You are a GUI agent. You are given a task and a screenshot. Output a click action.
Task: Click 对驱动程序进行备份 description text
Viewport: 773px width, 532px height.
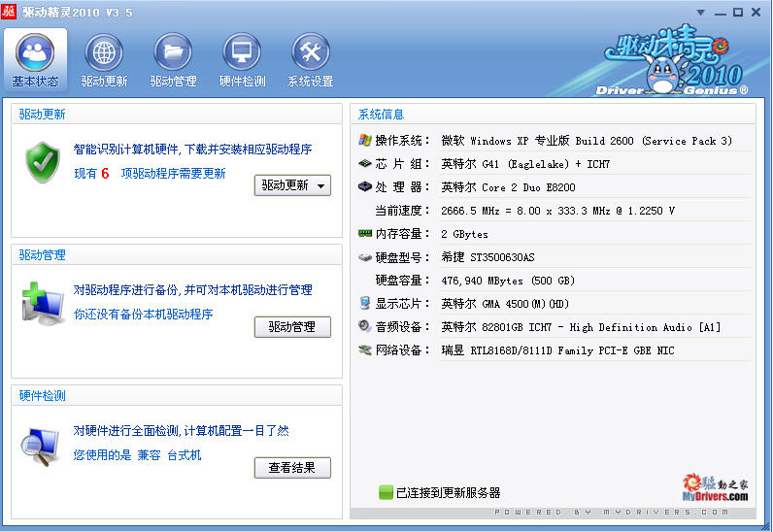[x=192, y=290]
